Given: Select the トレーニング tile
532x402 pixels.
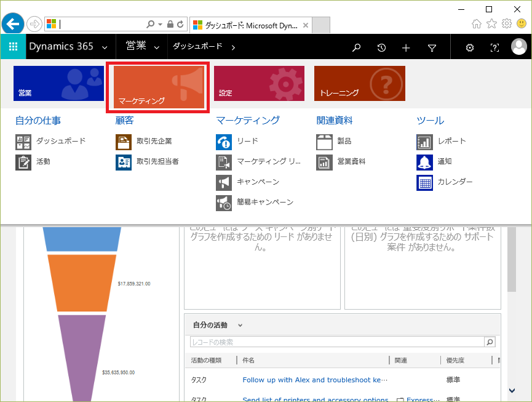Looking at the screenshot, I should coord(360,83).
